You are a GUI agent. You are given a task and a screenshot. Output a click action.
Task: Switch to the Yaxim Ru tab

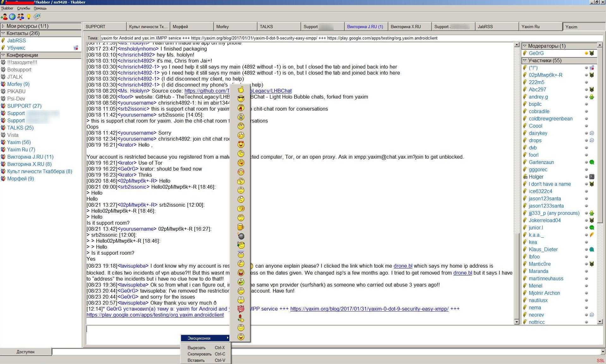[x=540, y=27]
